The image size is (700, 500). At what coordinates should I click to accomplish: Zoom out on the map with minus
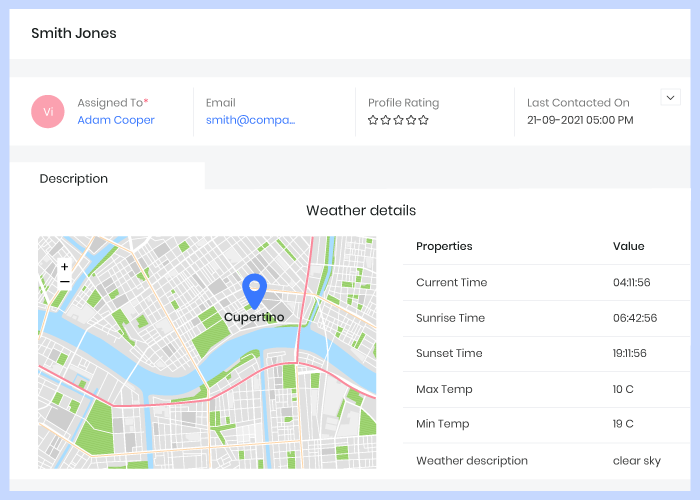64,282
